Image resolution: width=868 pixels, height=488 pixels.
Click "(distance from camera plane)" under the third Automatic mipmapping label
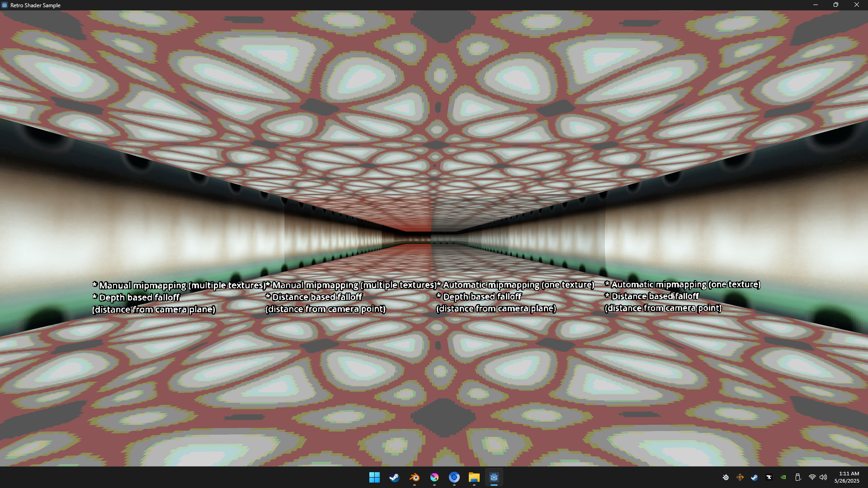coord(496,309)
